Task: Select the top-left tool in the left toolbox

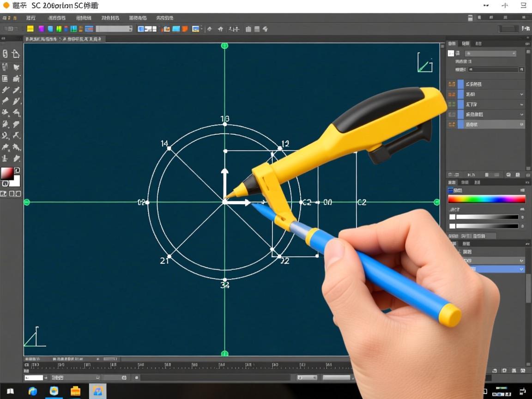Action: click(x=5, y=54)
